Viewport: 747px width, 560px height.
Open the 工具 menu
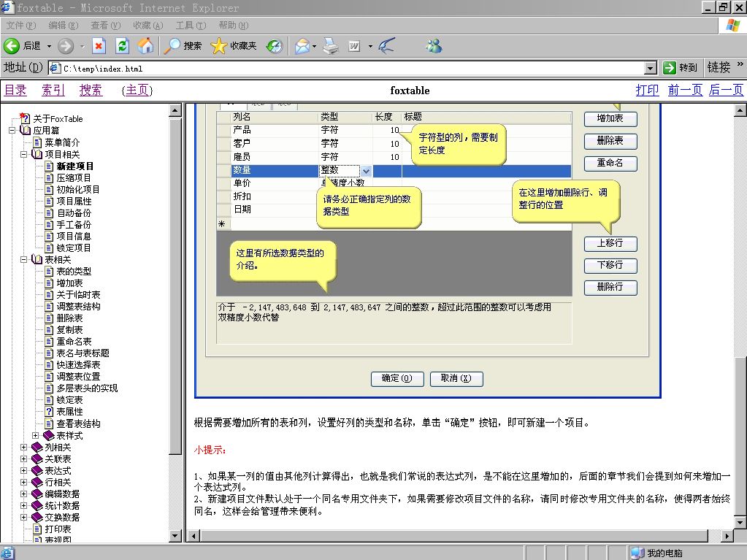(191, 26)
